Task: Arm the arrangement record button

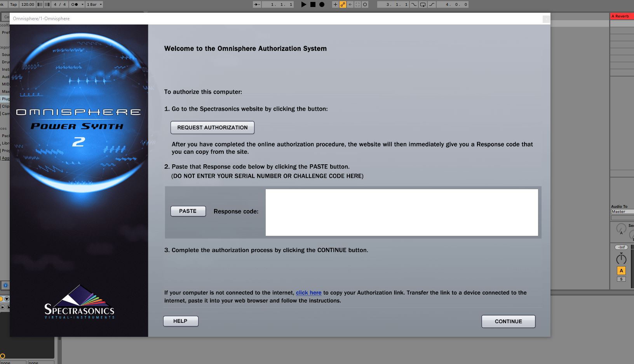Action: pos(322,5)
